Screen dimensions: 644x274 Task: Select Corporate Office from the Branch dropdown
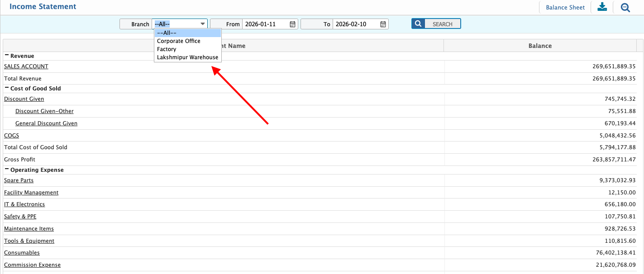click(178, 41)
